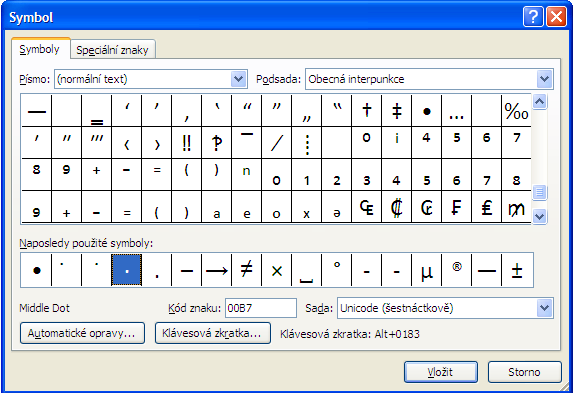Screen dimensions: 573x393
Task: Choose the cruzeiro ₢ currency sign
Action: click(426, 207)
